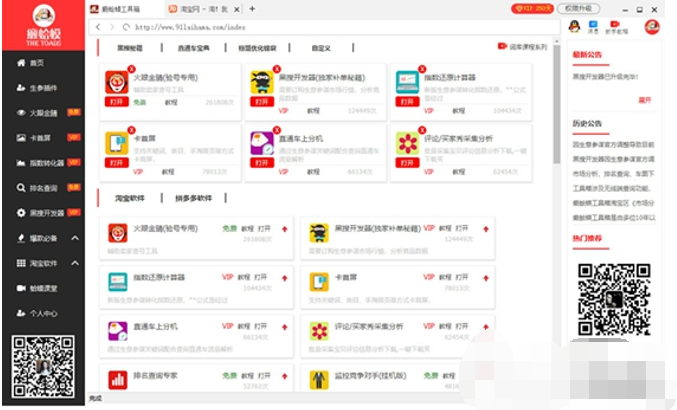677x410 pixels.
Task: Click the user avatar at top right
Action: click(x=652, y=27)
